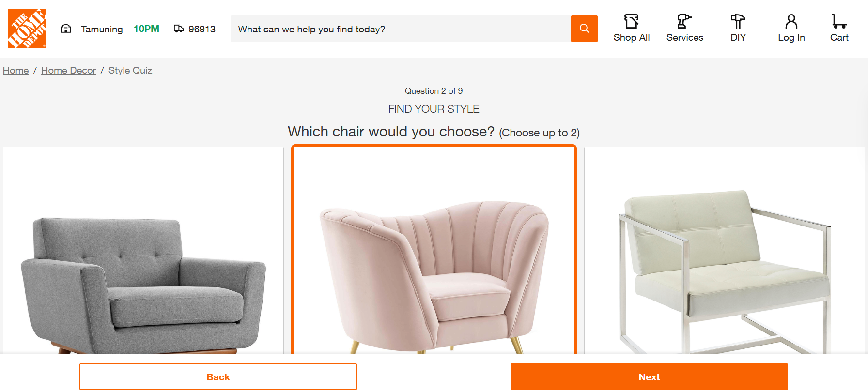Go to Home Decor breadcrumb
The width and height of the screenshot is (868, 391).
click(68, 71)
